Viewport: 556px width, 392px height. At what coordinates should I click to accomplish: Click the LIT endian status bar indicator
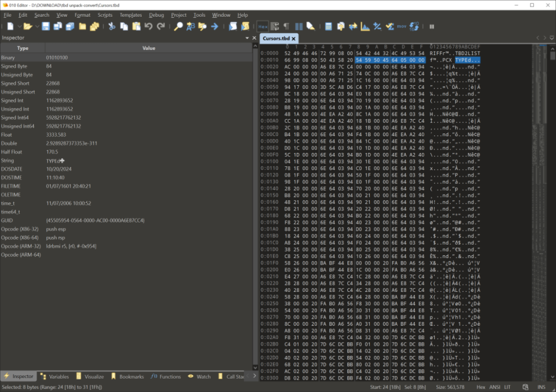(507, 387)
